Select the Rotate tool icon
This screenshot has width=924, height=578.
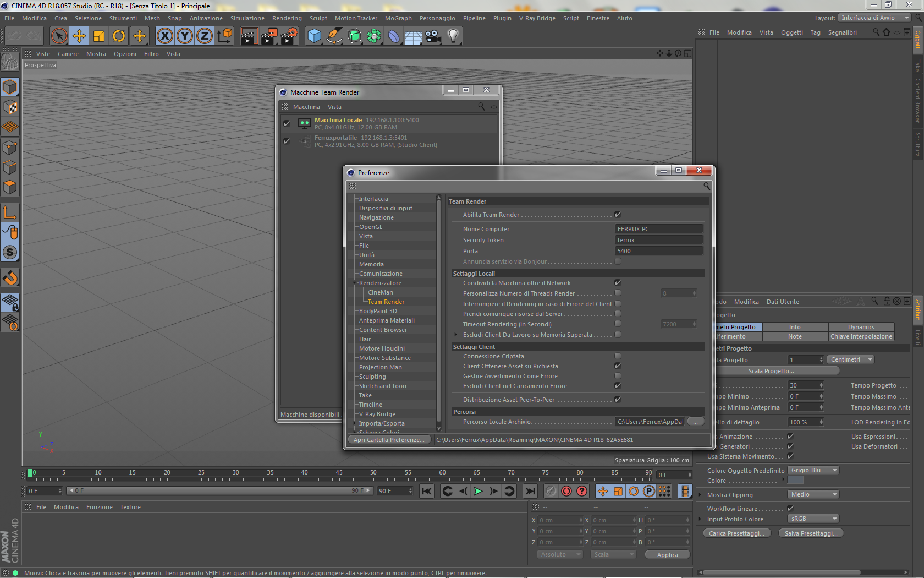(119, 36)
